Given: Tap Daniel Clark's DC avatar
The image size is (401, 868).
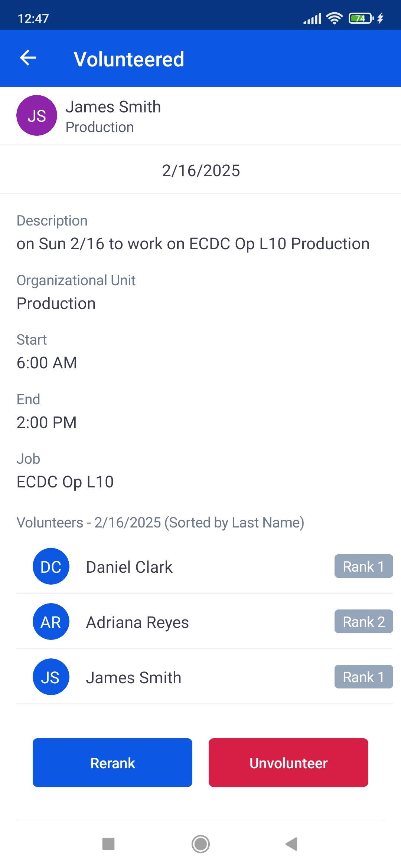Looking at the screenshot, I should 51,566.
